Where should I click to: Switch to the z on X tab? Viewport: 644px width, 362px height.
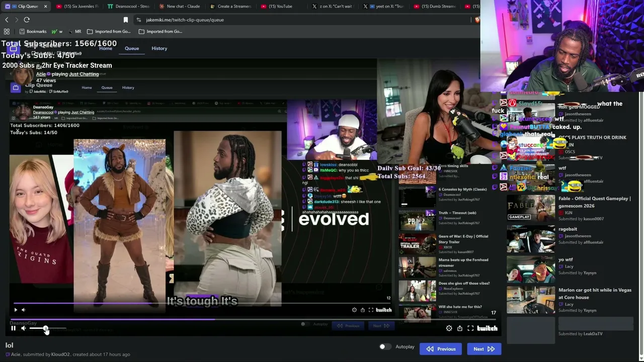coord(333,7)
